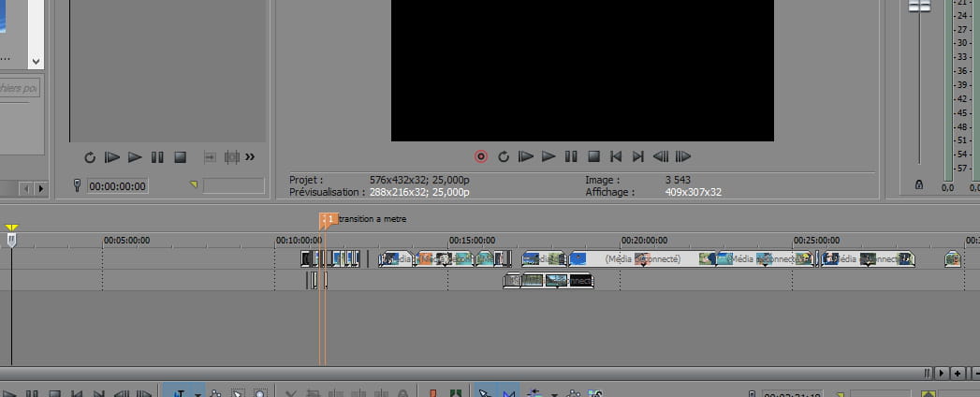The image size is (980, 397).
Task: Click the right arrow of the left panel scrollbar
Action: [41, 187]
